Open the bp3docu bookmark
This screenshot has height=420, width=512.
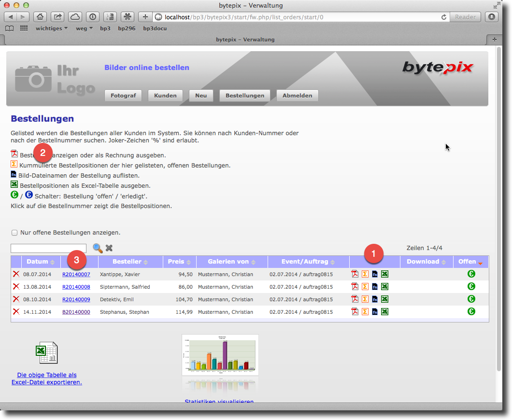coord(155,28)
